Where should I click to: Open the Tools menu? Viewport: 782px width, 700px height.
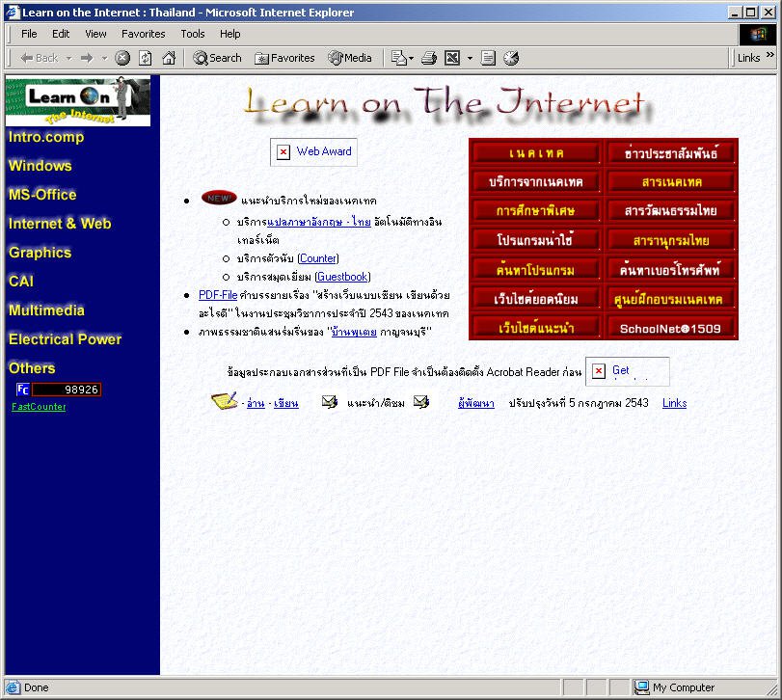(x=193, y=34)
